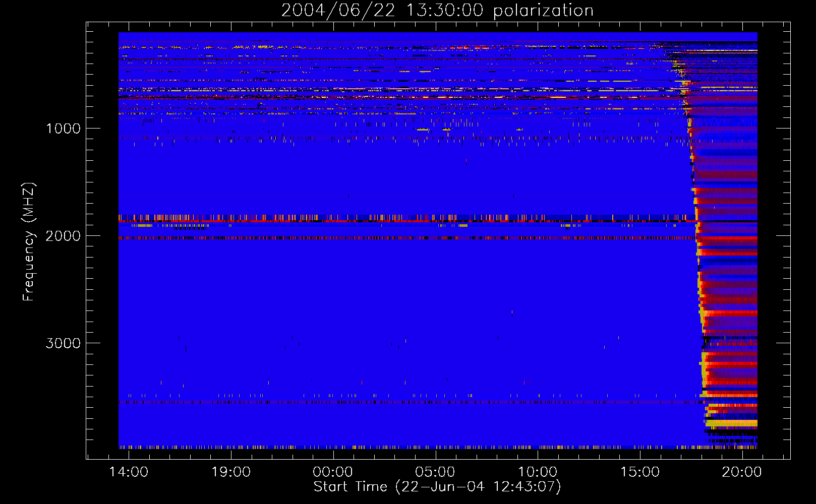This screenshot has width=816, height=504.
Task: Click the 20:00 time tick label
Action: (742, 472)
